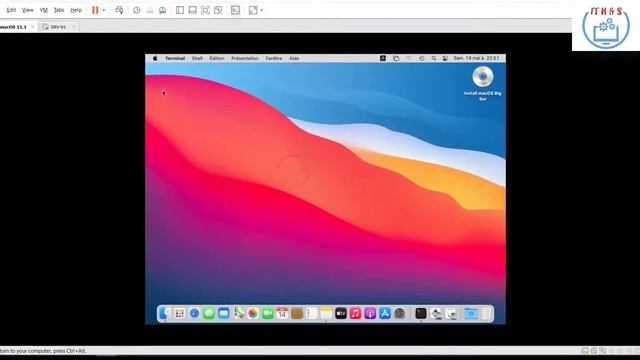
Task: Open the brown Contacts icon in the Dock
Action: (x=297, y=313)
